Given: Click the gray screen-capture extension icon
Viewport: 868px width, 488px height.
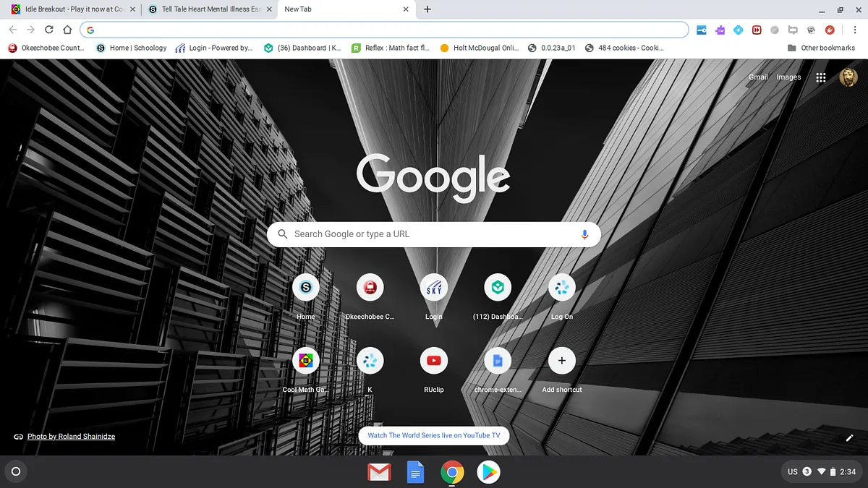Looking at the screenshot, I should pyautogui.click(x=793, y=30).
